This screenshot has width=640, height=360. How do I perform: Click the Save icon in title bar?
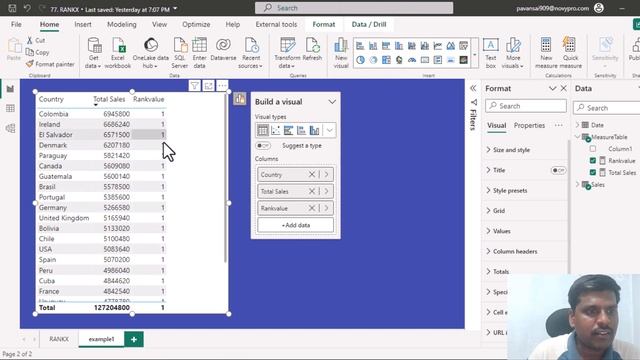tap(12, 8)
